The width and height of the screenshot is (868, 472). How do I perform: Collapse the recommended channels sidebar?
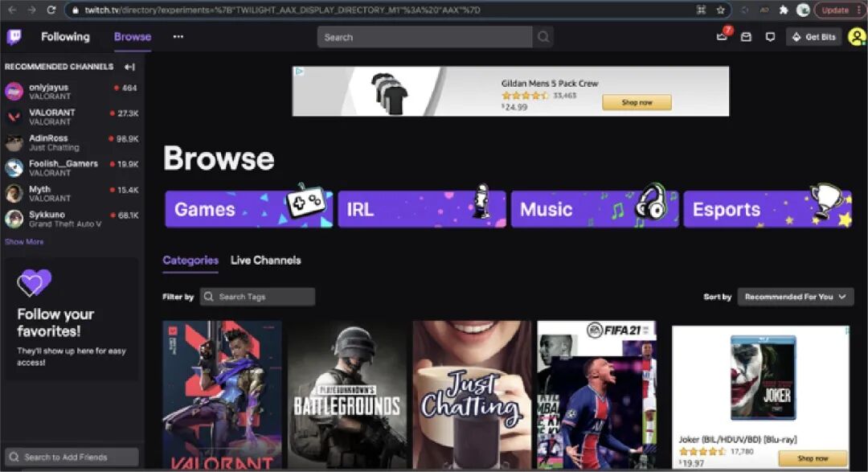coord(129,67)
